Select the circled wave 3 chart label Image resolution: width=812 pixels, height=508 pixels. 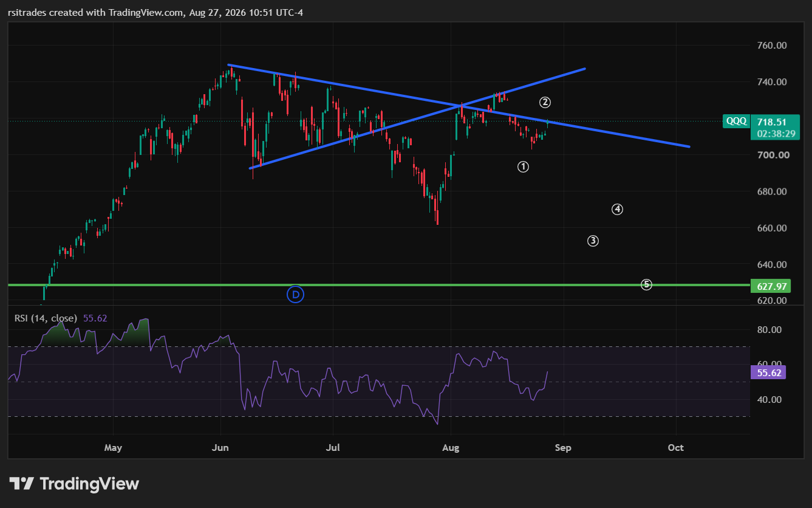pos(593,241)
